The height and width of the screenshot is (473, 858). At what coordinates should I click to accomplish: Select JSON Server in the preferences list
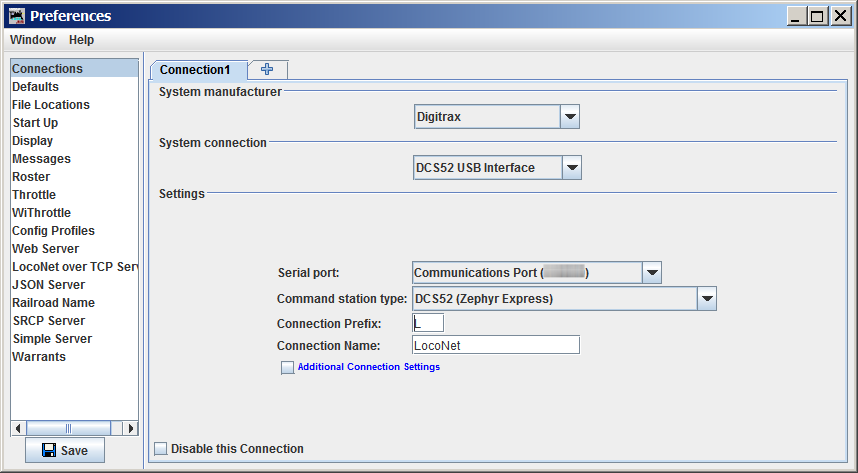tap(74, 285)
